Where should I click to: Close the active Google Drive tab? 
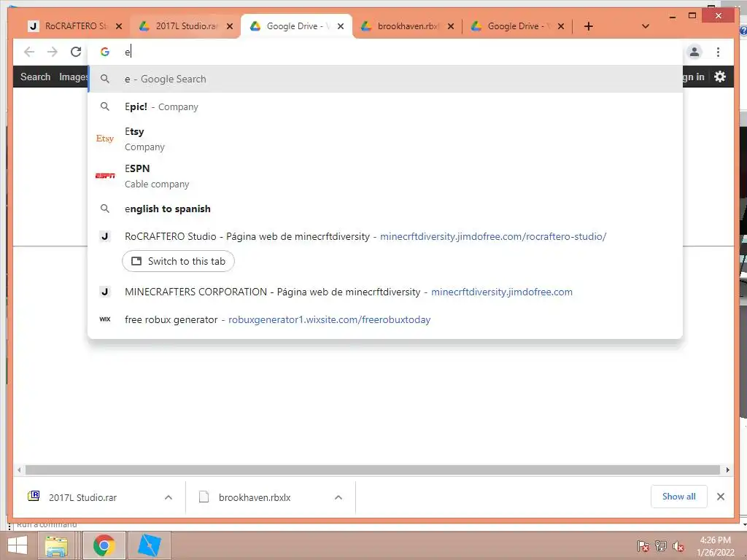(341, 26)
